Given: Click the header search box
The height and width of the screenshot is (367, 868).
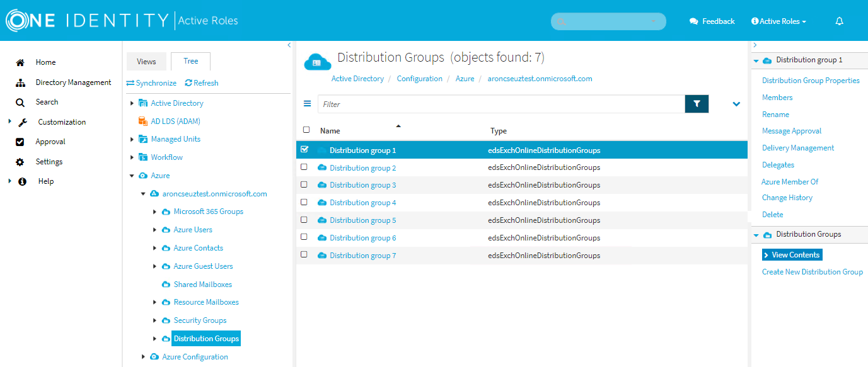Looking at the screenshot, I should click(608, 21).
